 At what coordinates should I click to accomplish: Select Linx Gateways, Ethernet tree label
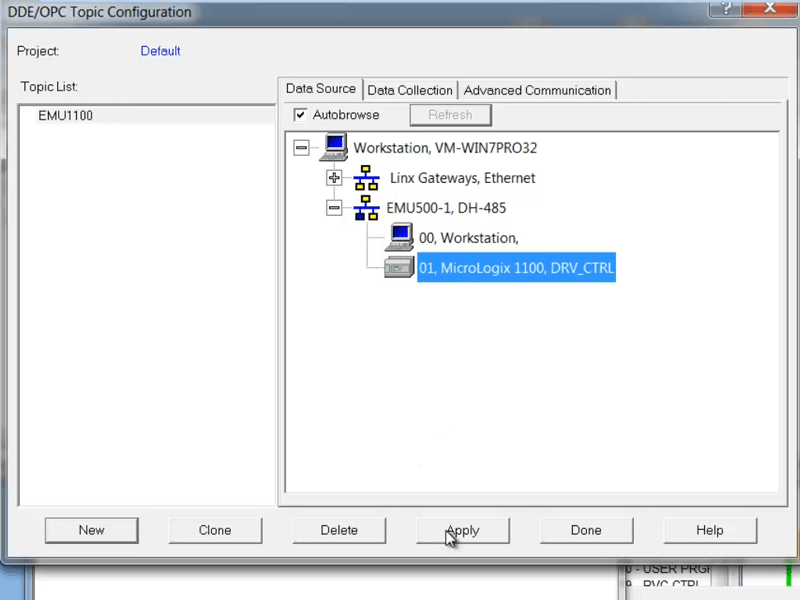coord(462,178)
